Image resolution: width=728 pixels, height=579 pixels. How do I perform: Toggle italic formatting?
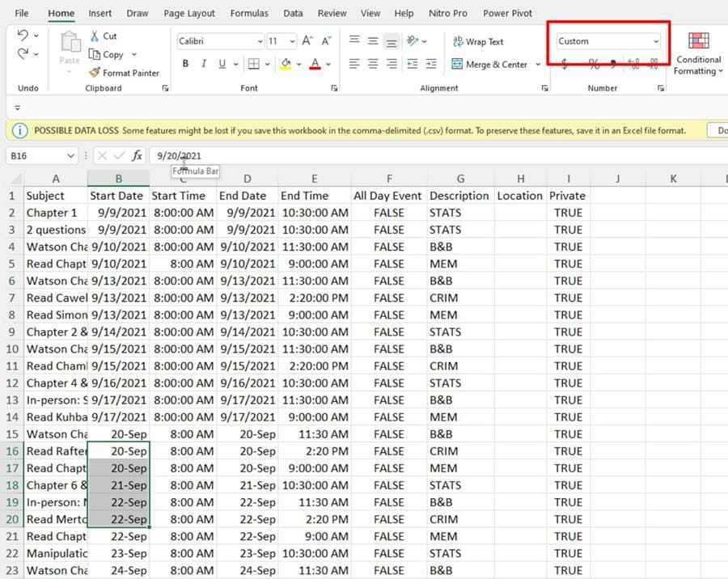click(204, 63)
